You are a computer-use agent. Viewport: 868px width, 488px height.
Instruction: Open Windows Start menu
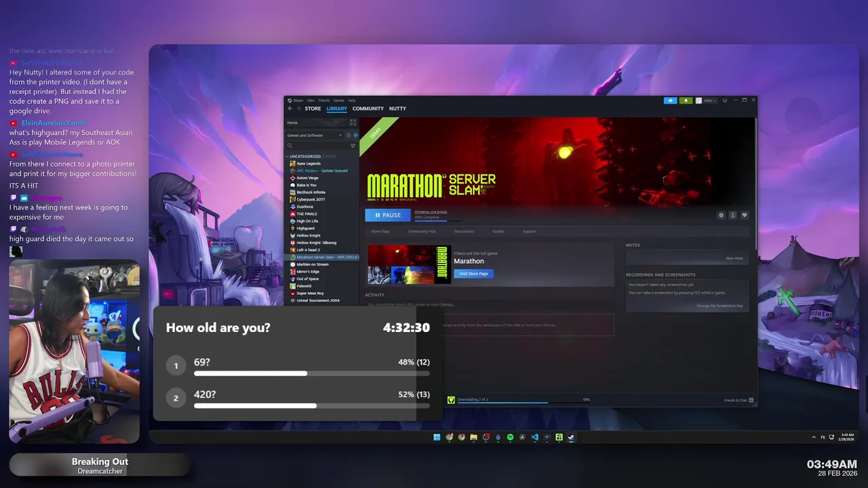pyautogui.click(x=437, y=437)
